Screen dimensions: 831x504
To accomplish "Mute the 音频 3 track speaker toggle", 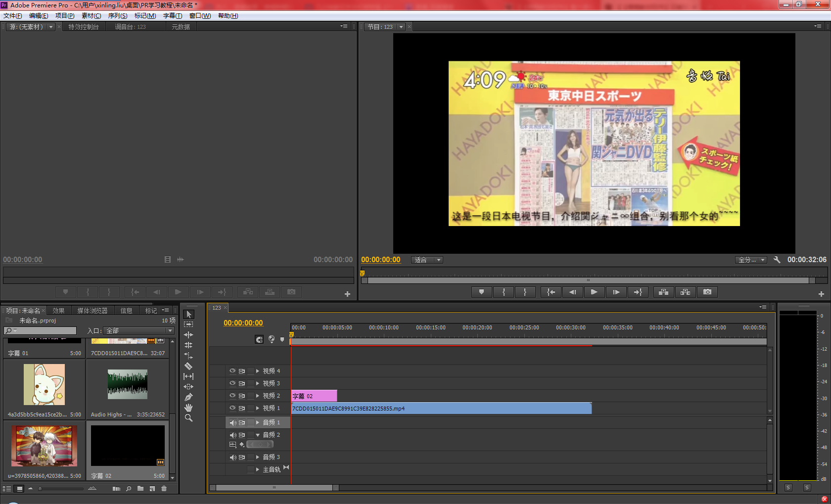I will coord(233,458).
